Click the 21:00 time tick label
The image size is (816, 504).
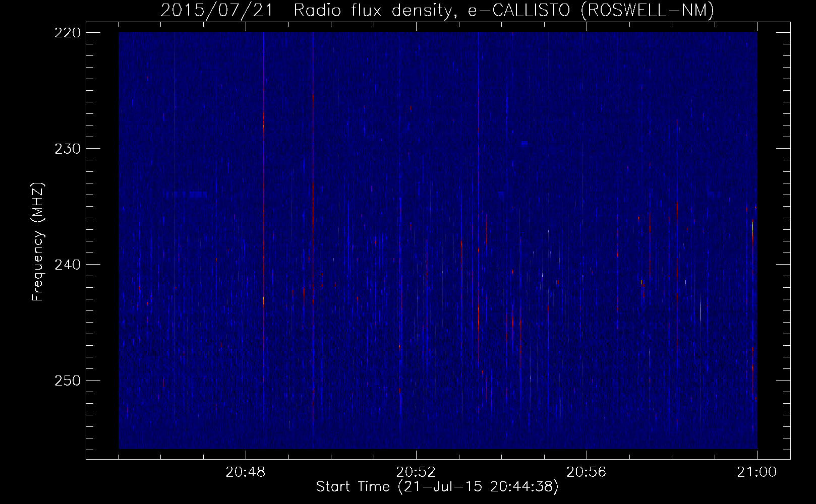757,472
